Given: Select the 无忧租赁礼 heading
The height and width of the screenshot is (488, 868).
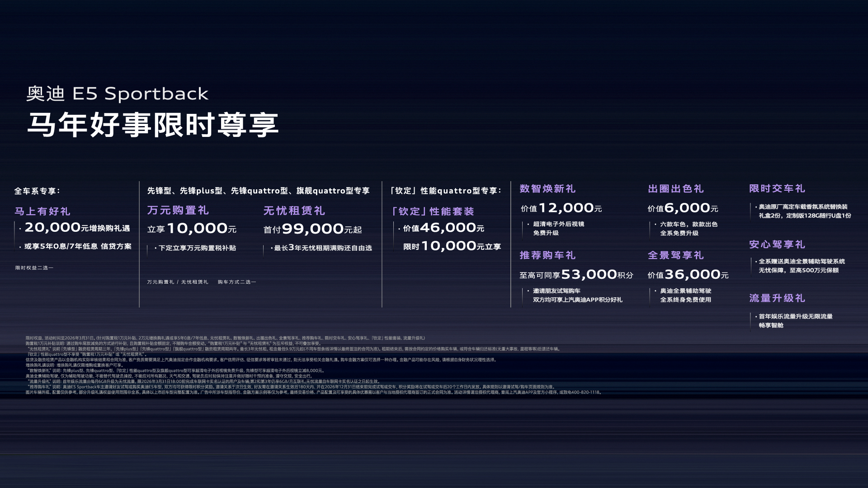Looking at the screenshot, I should 294,211.
